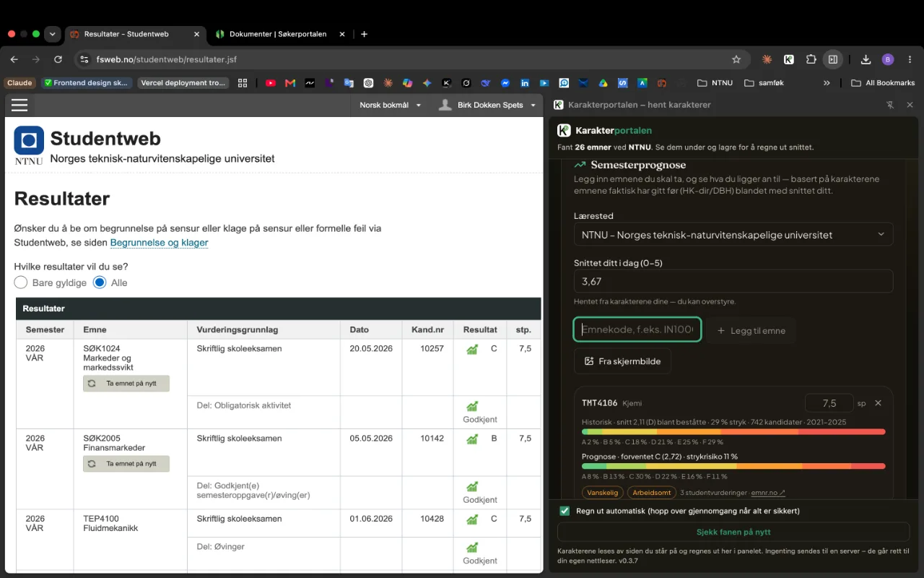
Task: Click statistics icon for Obligatorisk aktivitet row
Action: [x=472, y=407]
